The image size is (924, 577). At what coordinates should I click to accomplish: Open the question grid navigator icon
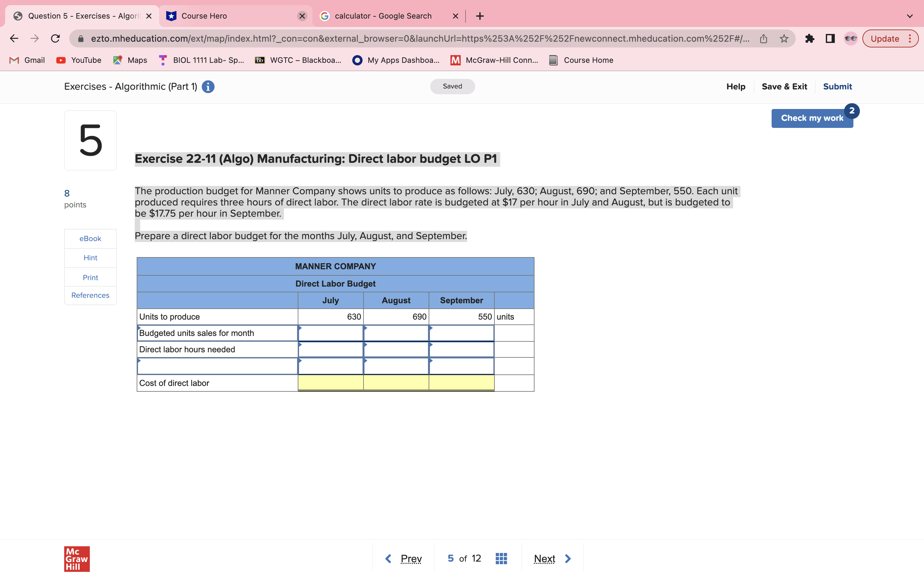pos(501,559)
